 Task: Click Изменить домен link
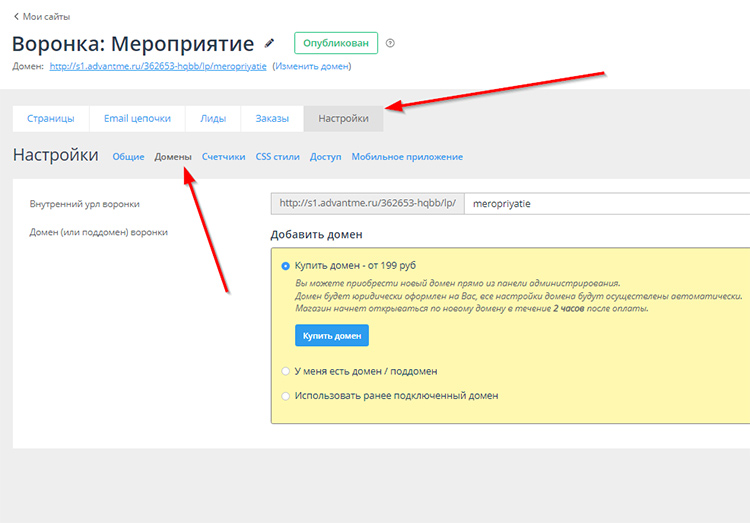click(312, 67)
